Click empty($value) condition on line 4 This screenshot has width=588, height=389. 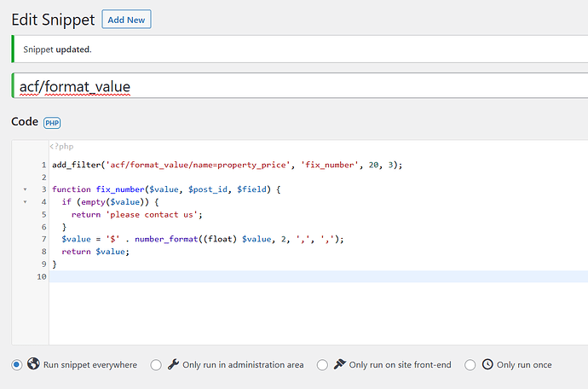[115, 202]
